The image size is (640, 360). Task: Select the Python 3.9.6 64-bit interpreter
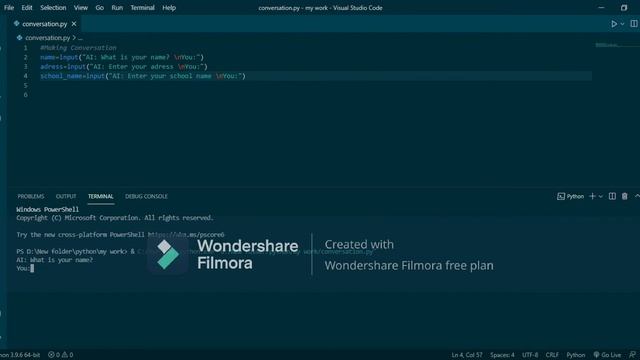pyautogui.click(x=20, y=355)
